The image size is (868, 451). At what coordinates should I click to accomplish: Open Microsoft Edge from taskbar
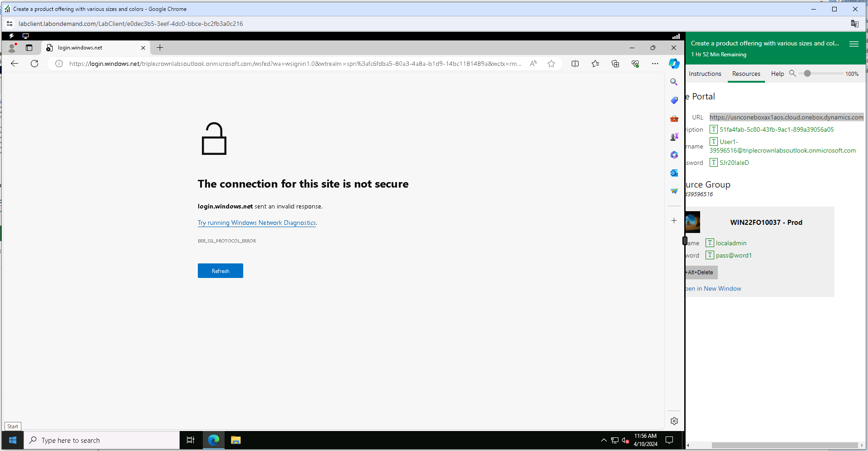coord(213,440)
